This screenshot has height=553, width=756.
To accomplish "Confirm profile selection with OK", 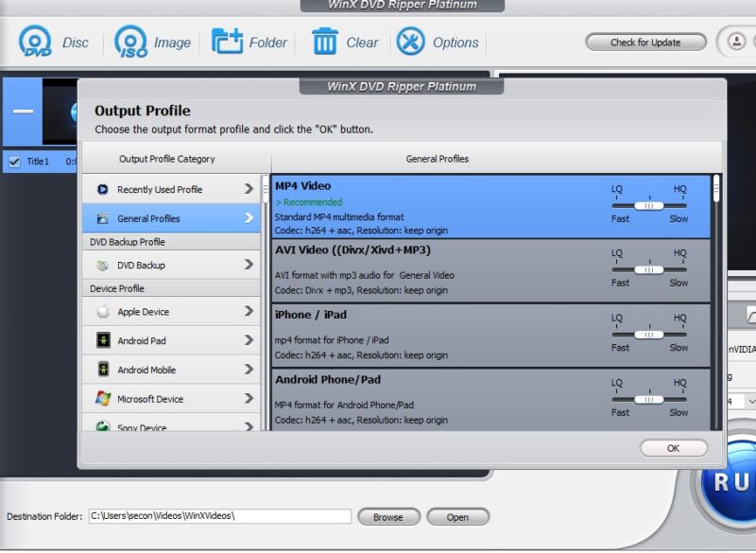I will [x=673, y=448].
